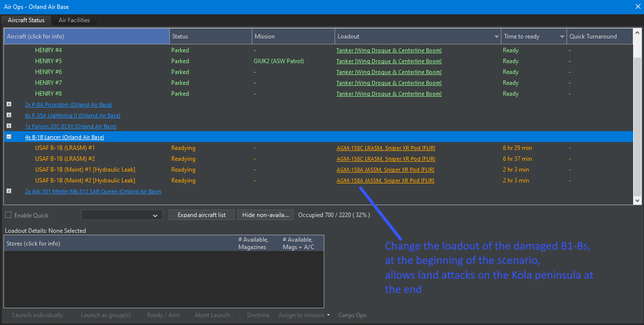Open HENRY #4 Tanker loadout link
The image size is (644, 325).
[389, 50]
